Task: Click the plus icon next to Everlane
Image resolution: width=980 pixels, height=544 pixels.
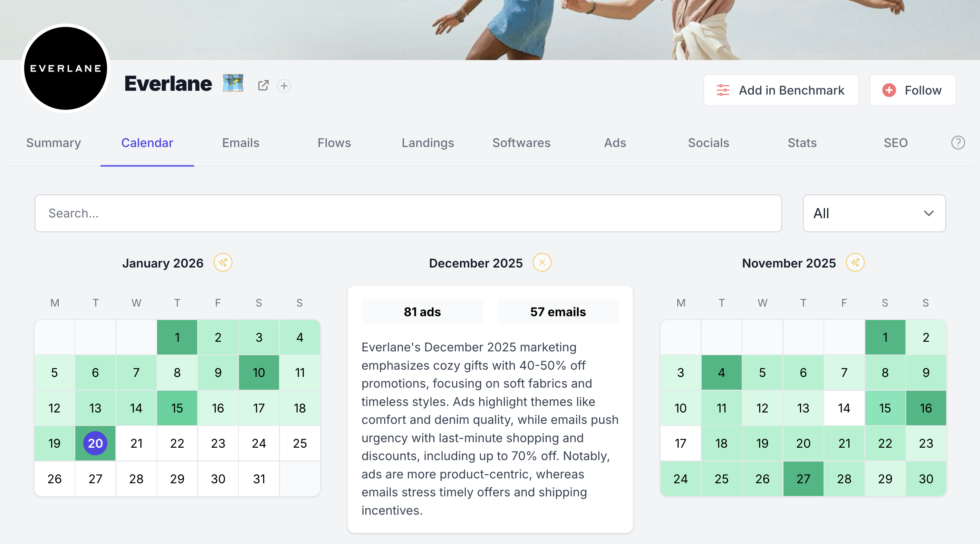Action: click(284, 86)
